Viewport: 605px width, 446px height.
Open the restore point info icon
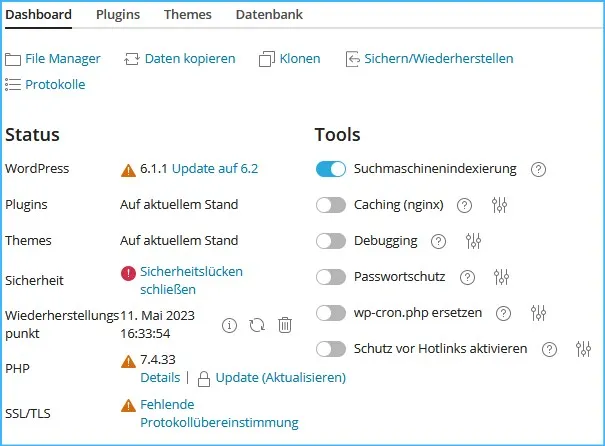click(x=229, y=325)
